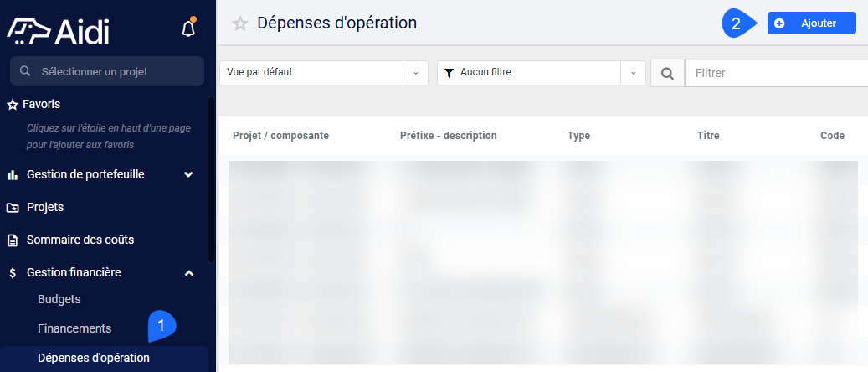Image resolution: width=868 pixels, height=372 pixels.
Task: Mark page as favorite with star icon
Action: pyautogui.click(x=239, y=23)
